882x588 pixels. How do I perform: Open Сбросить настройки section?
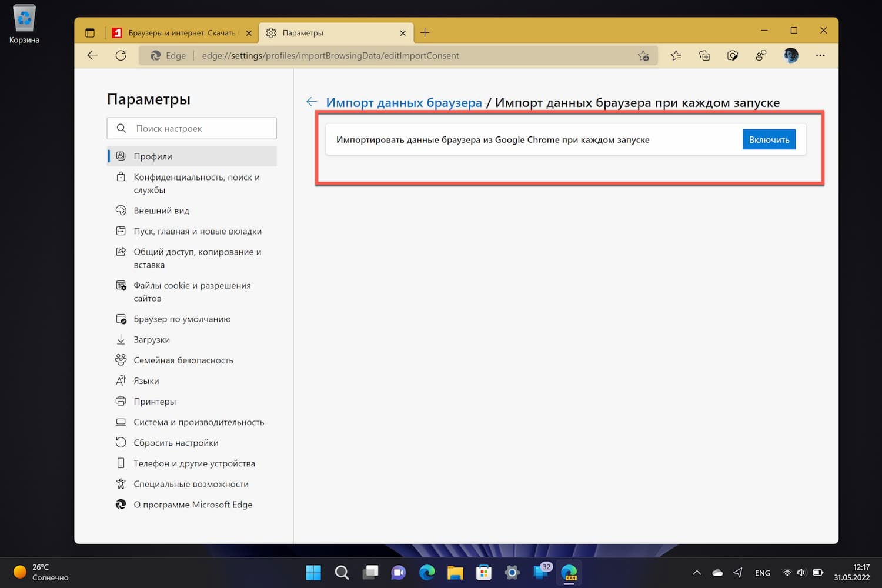click(192, 443)
